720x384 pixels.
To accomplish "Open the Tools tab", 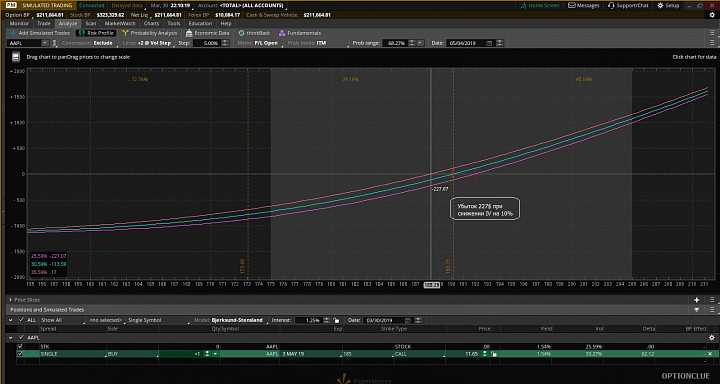I will (174, 23).
